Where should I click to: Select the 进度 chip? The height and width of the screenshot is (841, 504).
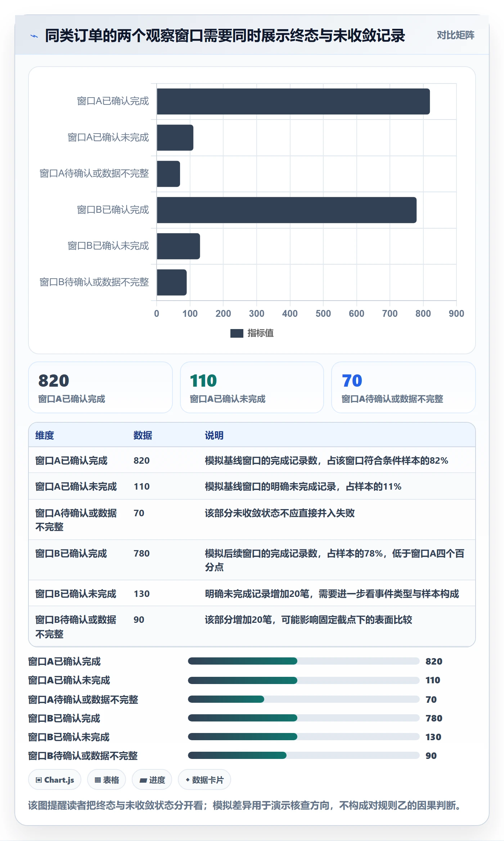[152, 780]
